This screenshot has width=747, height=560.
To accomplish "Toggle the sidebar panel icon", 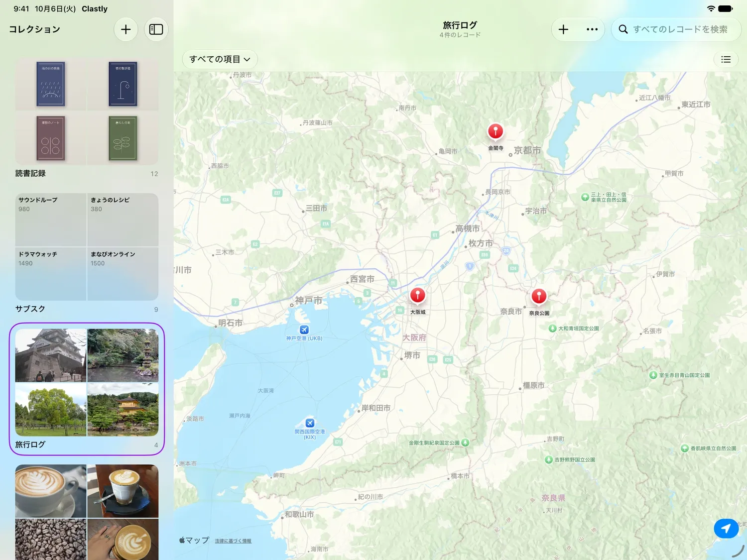I will pos(156,29).
